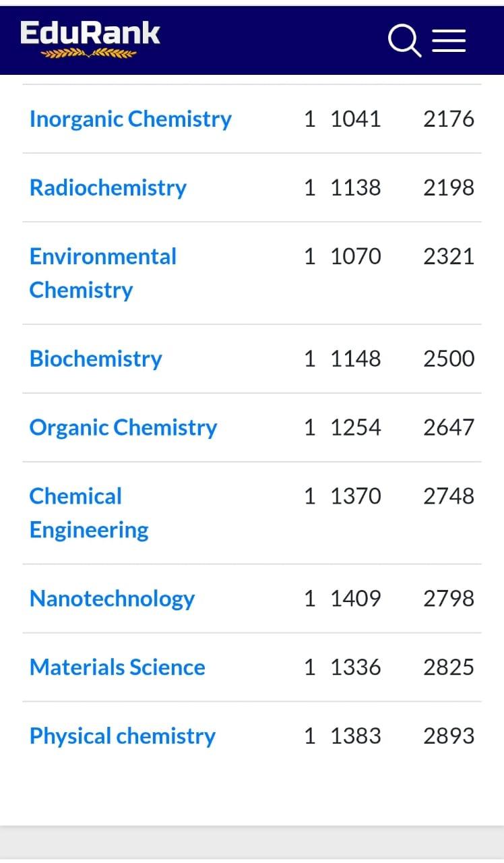Click the 2176 value in Inorganic Chemistry row
504x863 pixels.
pyautogui.click(x=449, y=119)
